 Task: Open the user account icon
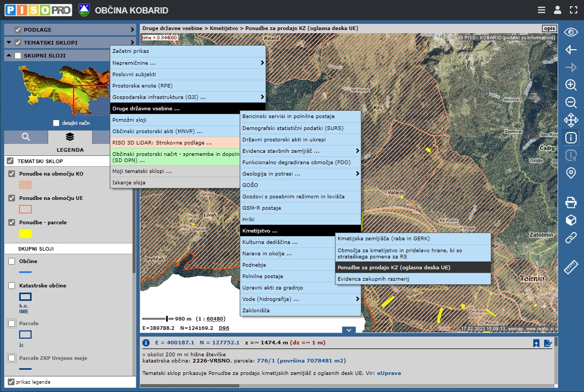click(x=557, y=10)
